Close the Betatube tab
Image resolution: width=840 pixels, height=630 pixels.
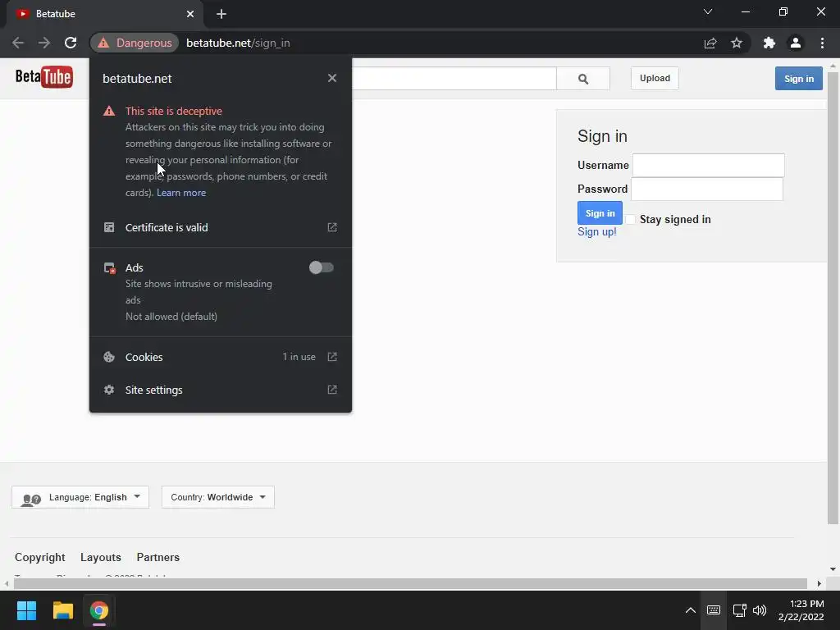tap(190, 14)
